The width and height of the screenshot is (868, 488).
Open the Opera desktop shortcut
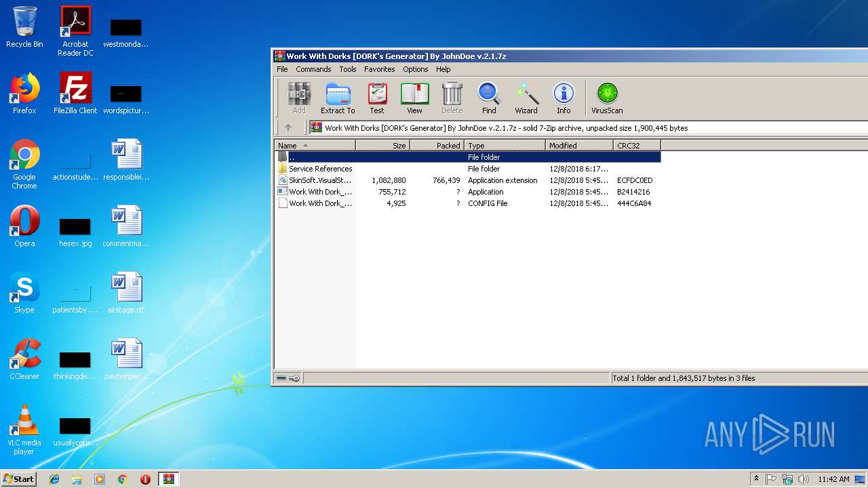(24, 226)
